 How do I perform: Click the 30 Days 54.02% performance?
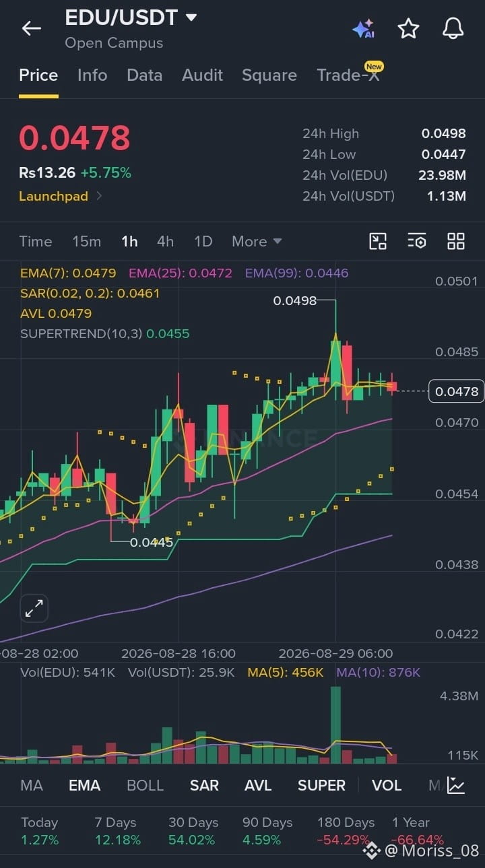[193, 831]
